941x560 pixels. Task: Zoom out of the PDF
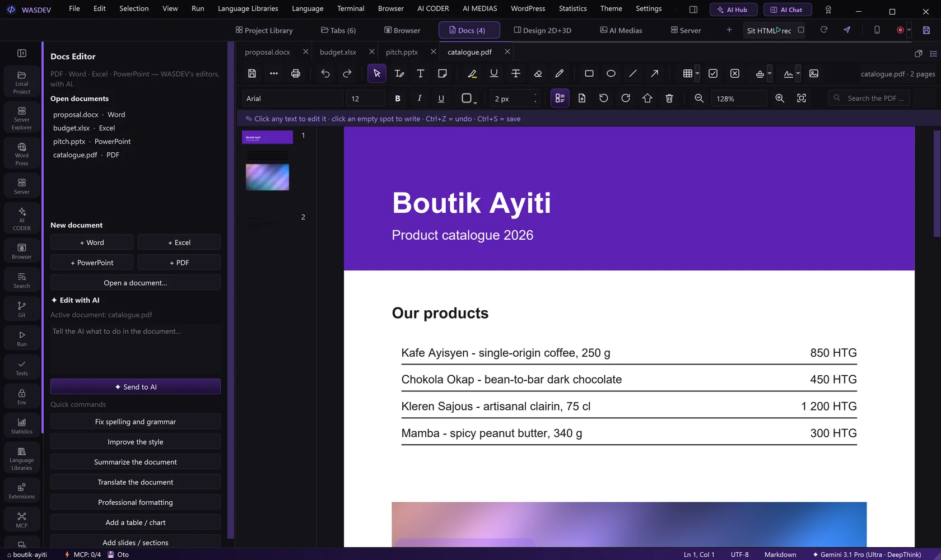tap(699, 98)
